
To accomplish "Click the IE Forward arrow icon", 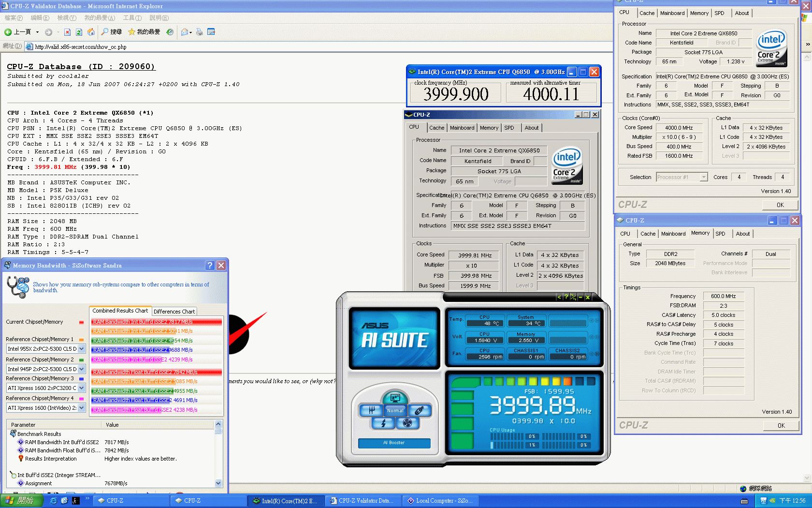I will (48, 32).
